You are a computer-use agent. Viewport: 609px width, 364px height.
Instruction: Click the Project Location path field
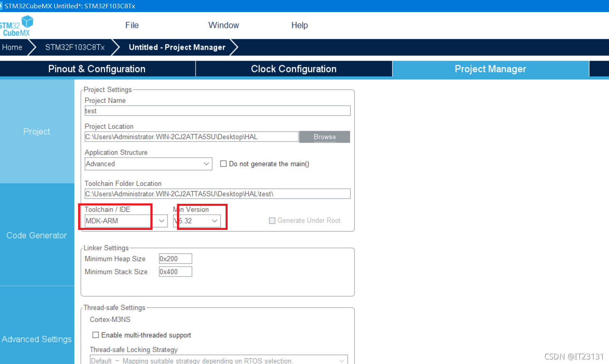[192, 137]
